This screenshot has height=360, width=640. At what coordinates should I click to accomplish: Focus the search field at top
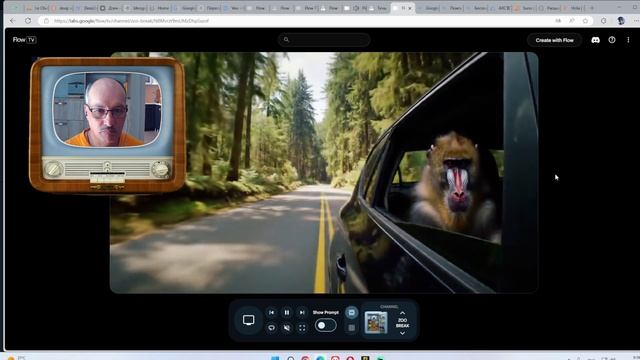[x=324, y=40]
